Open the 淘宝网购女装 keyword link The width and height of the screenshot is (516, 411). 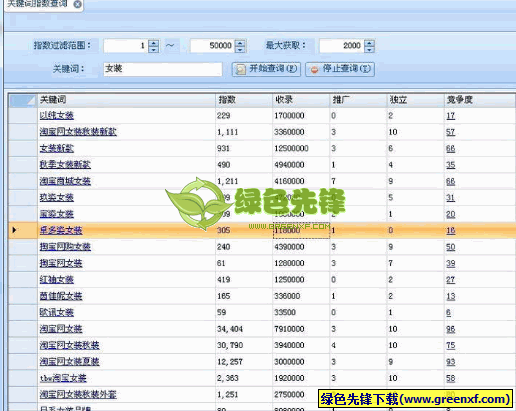(x=65, y=247)
